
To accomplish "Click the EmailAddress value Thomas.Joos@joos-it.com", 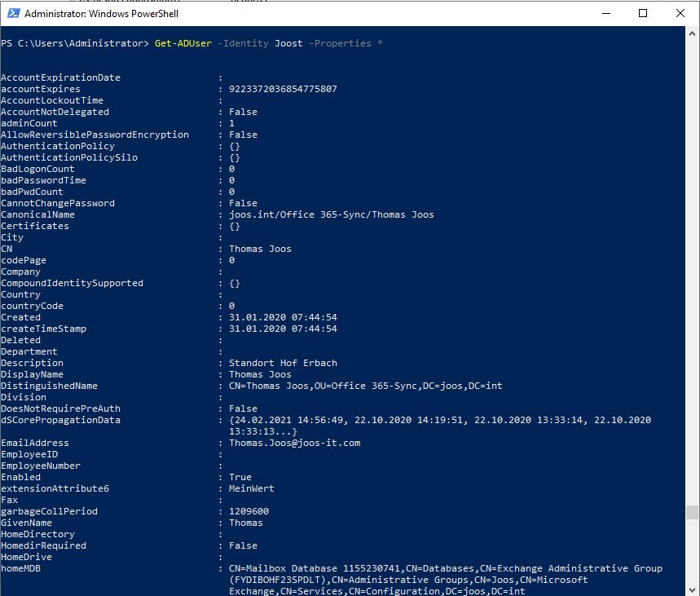I will click(295, 443).
